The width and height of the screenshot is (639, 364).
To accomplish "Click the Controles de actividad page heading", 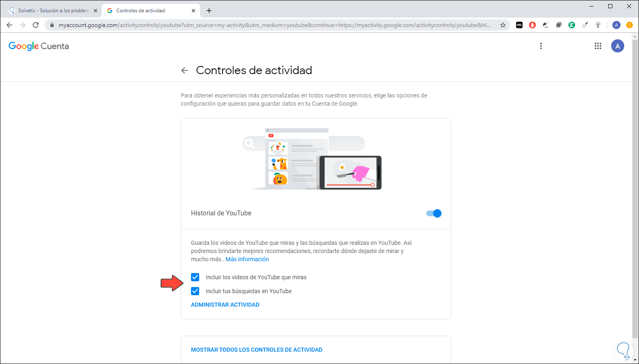I will [x=254, y=70].
